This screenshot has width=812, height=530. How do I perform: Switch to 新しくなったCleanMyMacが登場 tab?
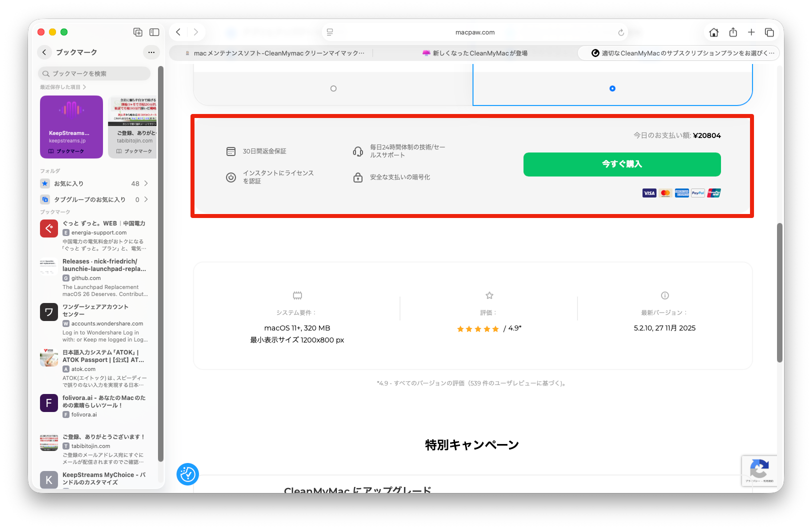click(x=475, y=53)
